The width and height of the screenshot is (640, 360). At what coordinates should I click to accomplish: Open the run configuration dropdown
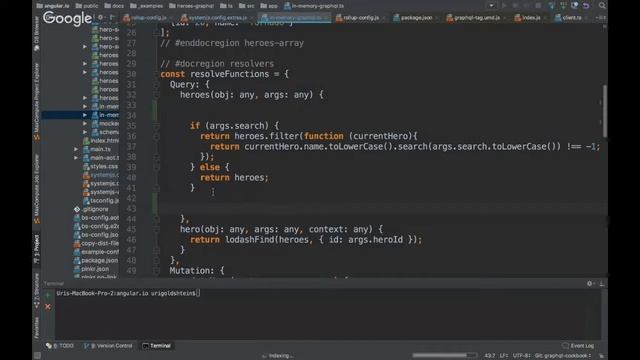click(491, 6)
